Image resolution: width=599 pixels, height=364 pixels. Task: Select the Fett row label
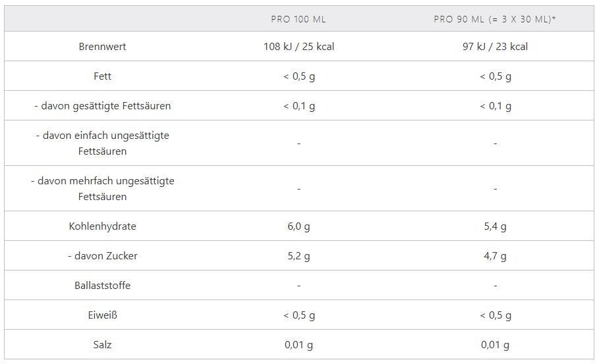coord(102,76)
